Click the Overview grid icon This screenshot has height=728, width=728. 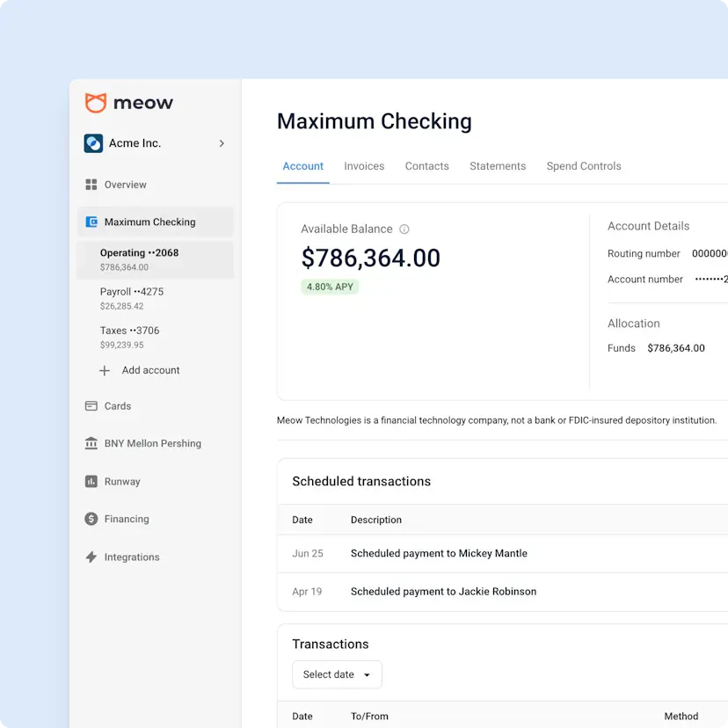(x=91, y=185)
